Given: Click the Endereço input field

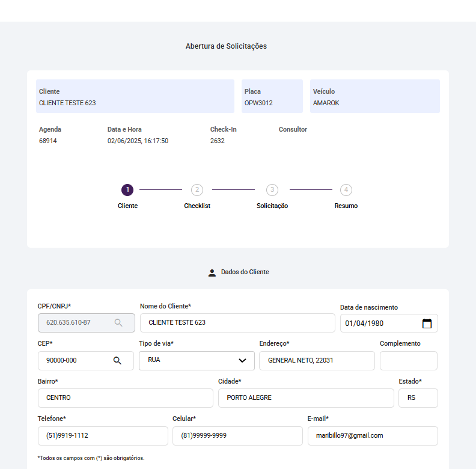Looking at the screenshot, I should pos(317,361).
